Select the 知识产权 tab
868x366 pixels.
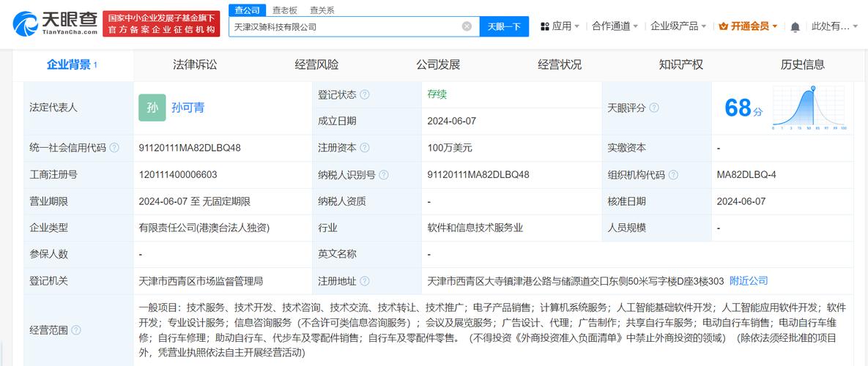[681, 64]
